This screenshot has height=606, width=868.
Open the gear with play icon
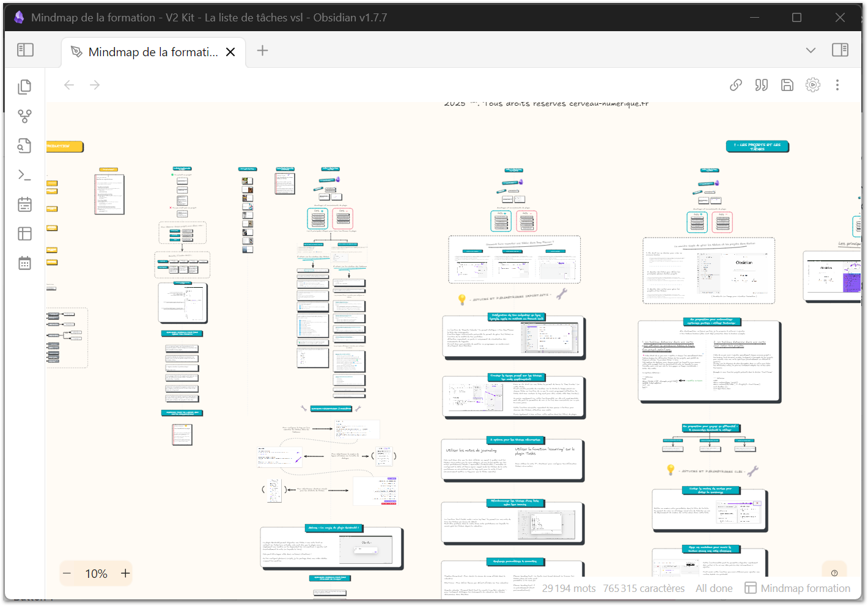click(x=812, y=85)
